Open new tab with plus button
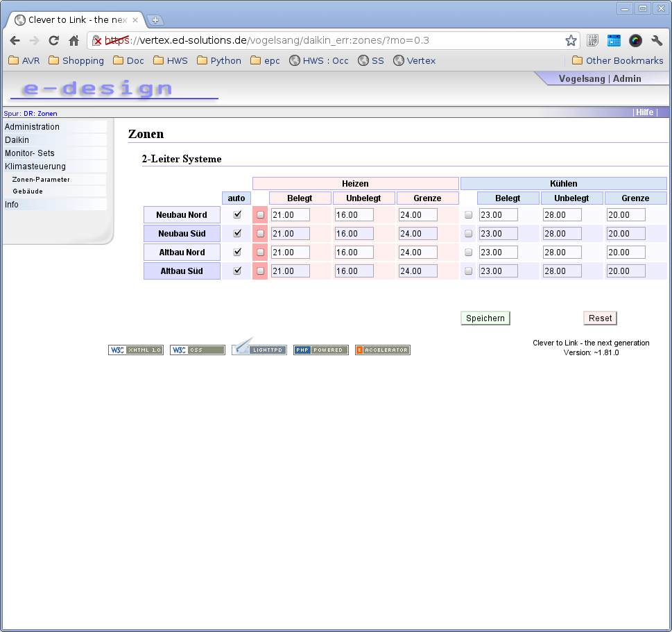This screenshot has height=632, width=672. point(155,19)
